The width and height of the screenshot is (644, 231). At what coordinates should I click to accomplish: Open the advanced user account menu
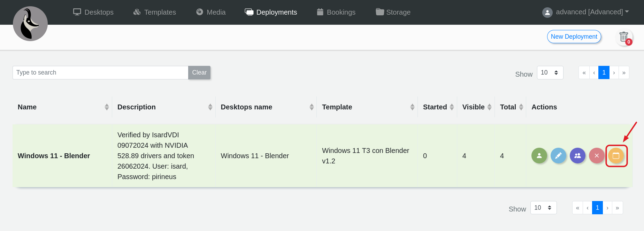click(x=585, y=12)
